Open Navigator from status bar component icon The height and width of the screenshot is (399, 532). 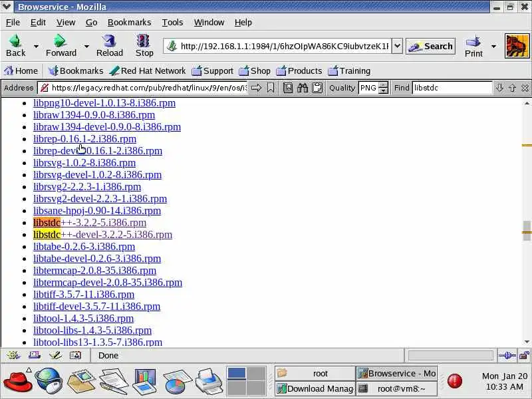(13, 355)
